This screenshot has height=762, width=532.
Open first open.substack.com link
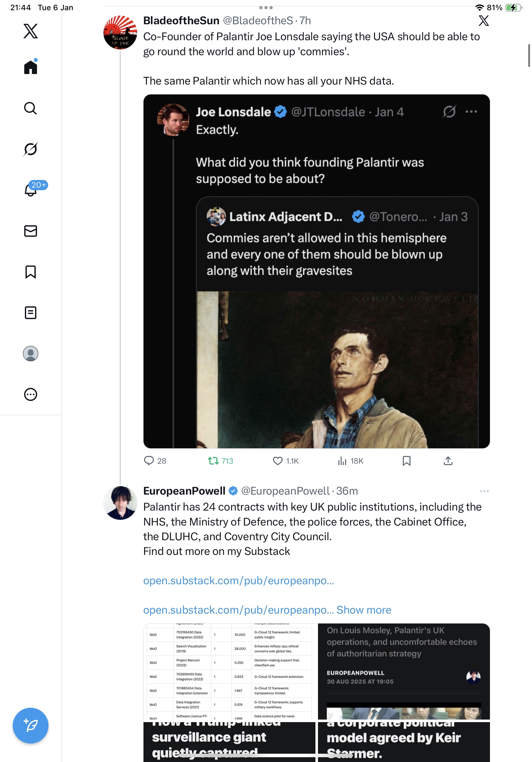[239, 580]
